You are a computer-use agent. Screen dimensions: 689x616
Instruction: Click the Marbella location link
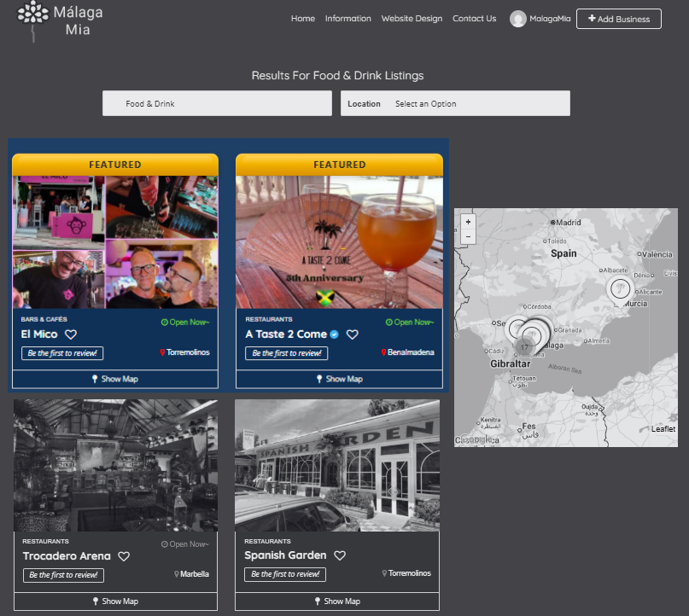tap(195, 574)
